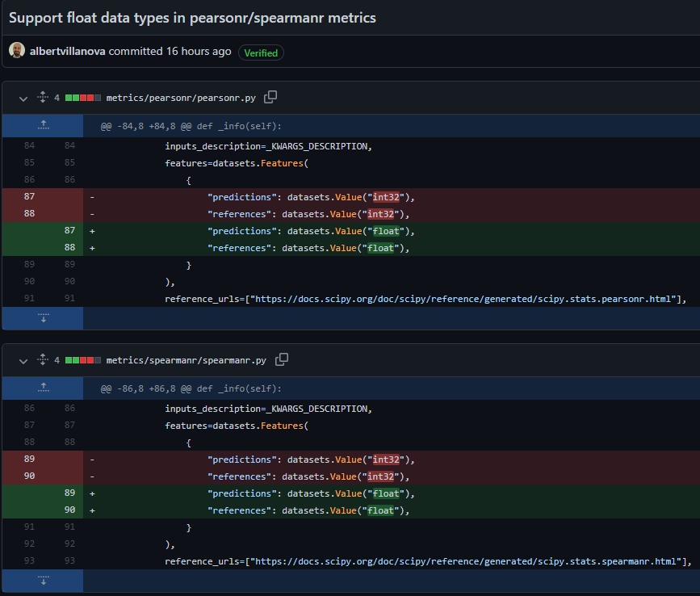This screenshot has height=596, width=700.
Task: Select added line 87 number in pearsonr.py
Action: pyautogui.click(x=69, y=230)
